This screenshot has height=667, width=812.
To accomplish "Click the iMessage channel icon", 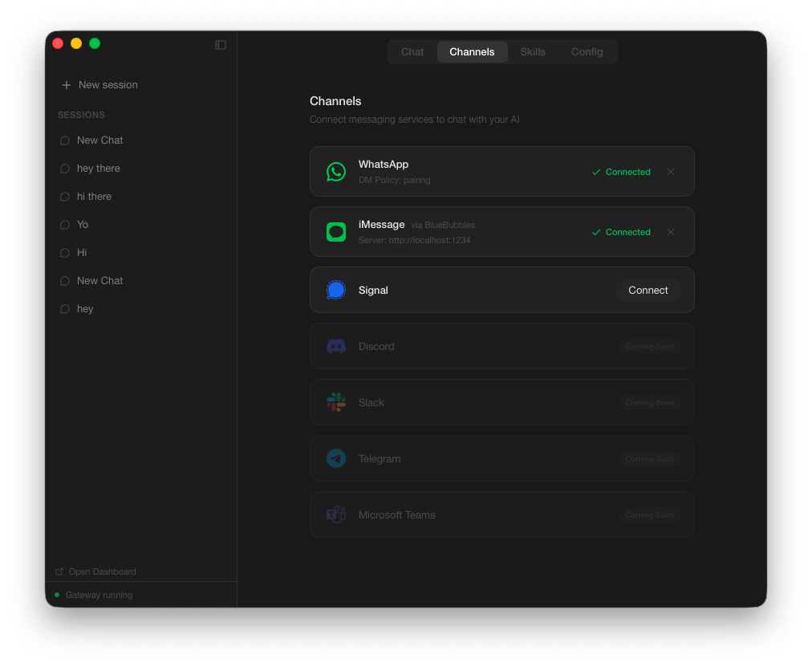I will coord(335,232).
